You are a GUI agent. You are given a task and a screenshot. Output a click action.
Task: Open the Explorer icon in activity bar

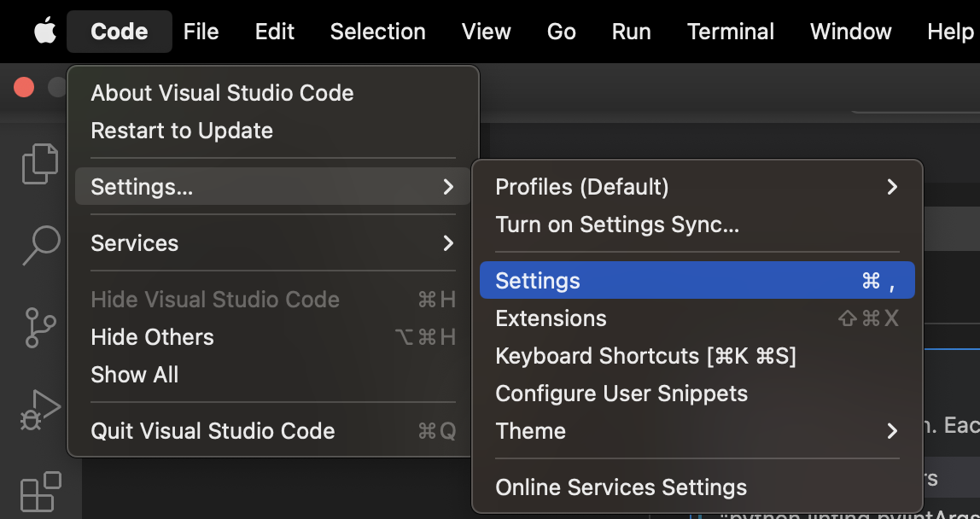tap(40, 163)
